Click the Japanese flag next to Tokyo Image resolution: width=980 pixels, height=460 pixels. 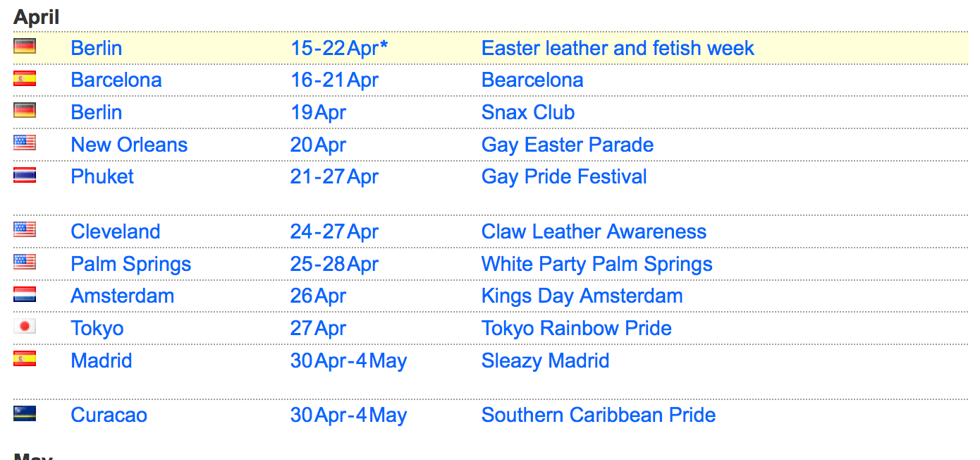coord(25,327)
